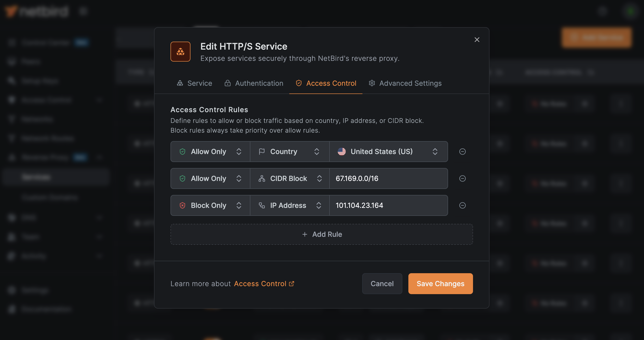Image resolution: width=644 pixels, height=340 pixels.
Task: Click the network icon beside CIDR Block
Action: coord(262,178)
